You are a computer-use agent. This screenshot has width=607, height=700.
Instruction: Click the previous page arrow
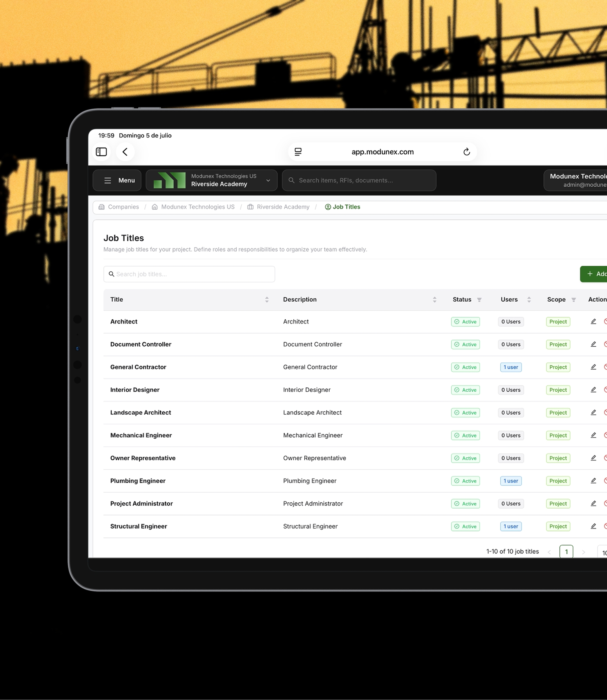[x=549, y=552]
